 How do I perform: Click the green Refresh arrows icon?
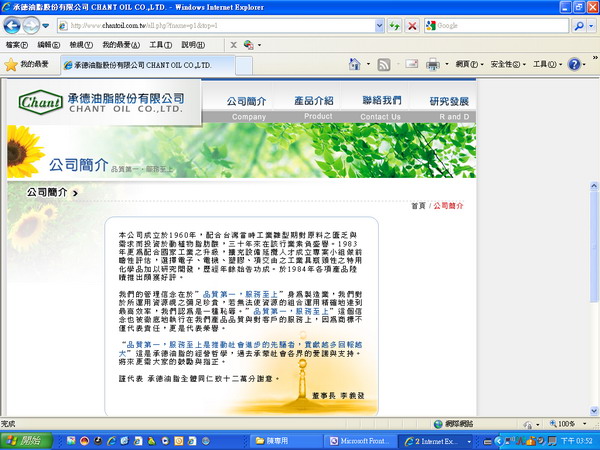click(x=394, y=26)
